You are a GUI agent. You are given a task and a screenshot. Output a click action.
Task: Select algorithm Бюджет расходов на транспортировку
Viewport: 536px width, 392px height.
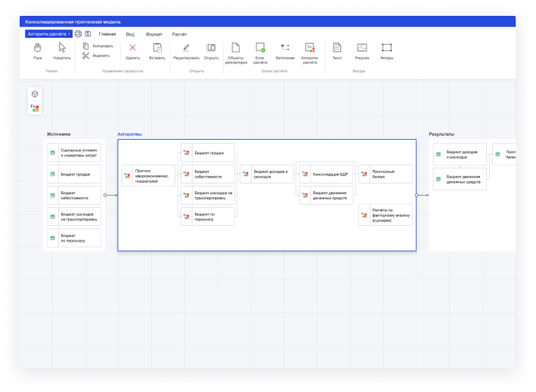(x=208, y=196)
